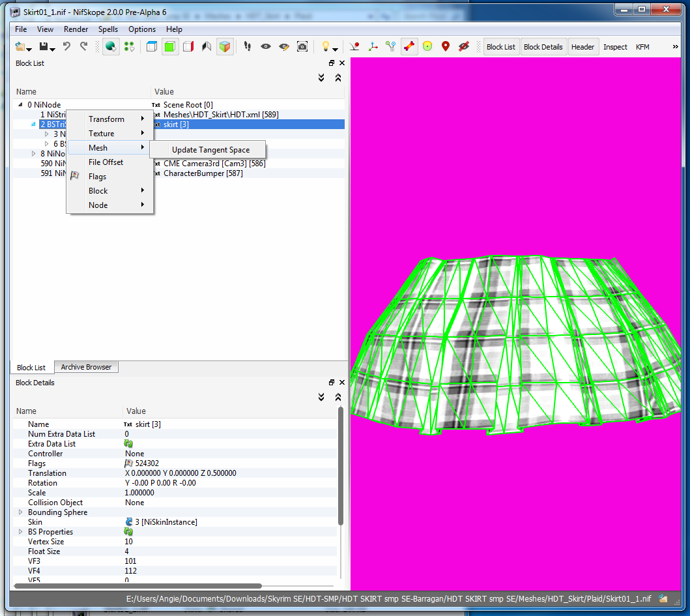Toggle the draw axes icon
Image resolution: width=690 pixels, height=616 pixels.
coord(373,46)
